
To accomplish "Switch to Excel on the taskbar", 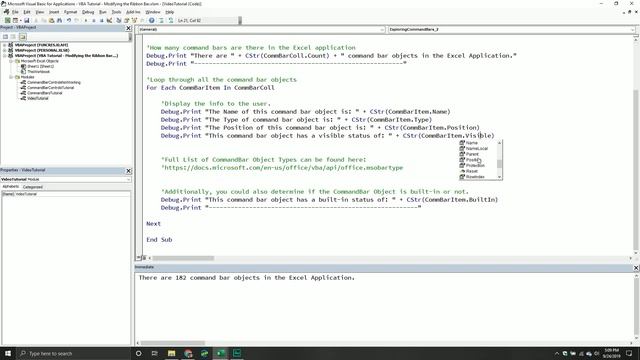I will click(x=220, y=353).
